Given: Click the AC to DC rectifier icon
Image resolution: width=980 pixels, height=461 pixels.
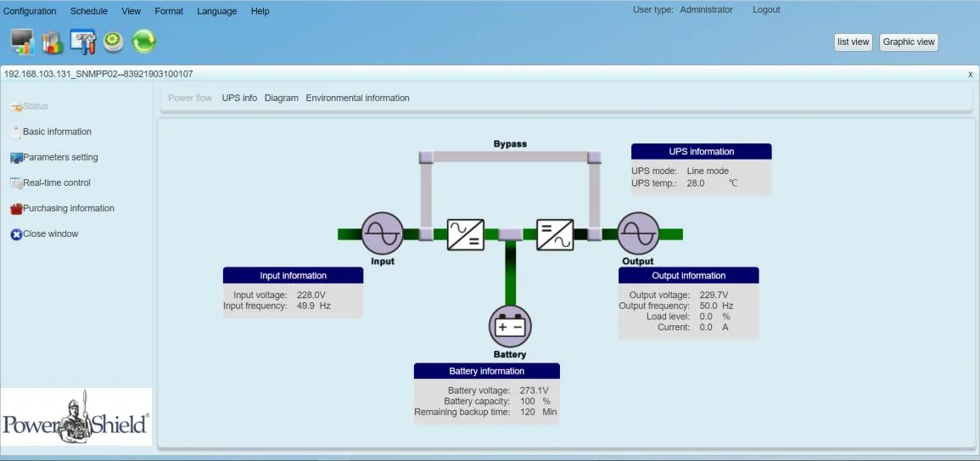Looking at the screenshot, I should tap(466, 234).
